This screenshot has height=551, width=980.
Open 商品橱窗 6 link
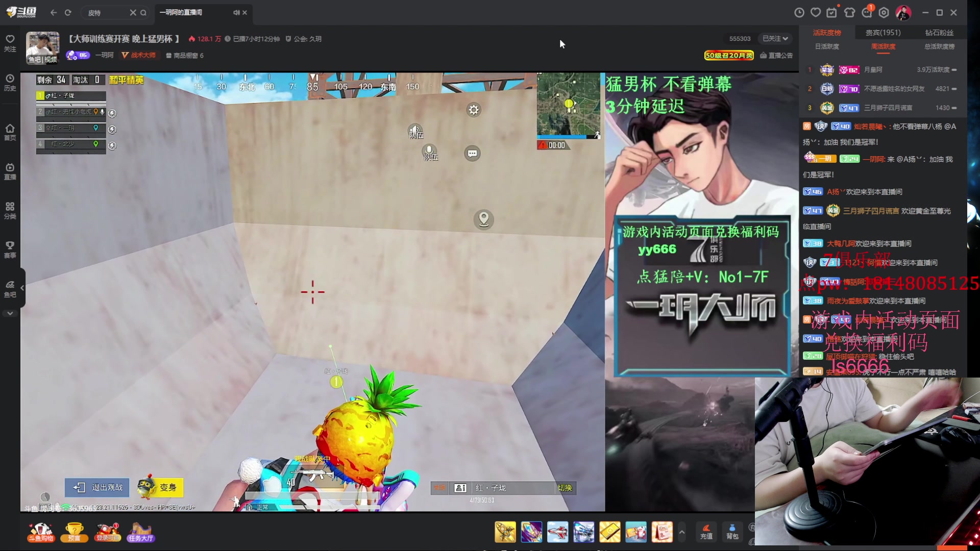(184, 55)
